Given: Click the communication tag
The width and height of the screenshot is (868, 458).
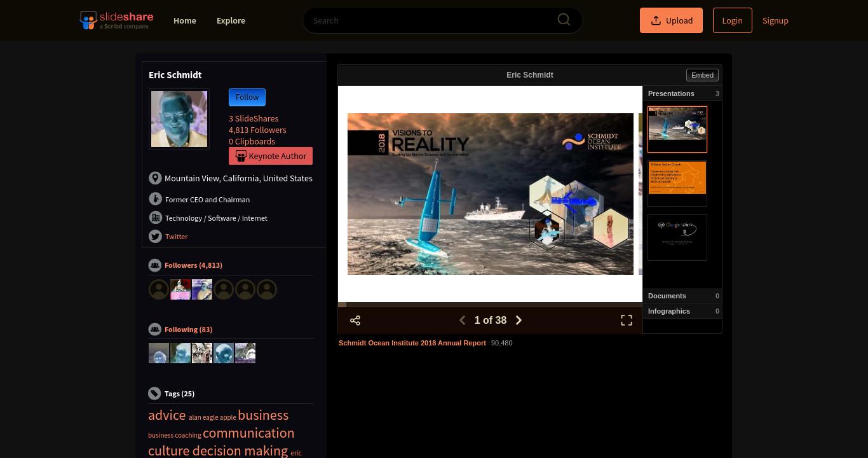Looking at the screenshot, I should tap(248, 433).
